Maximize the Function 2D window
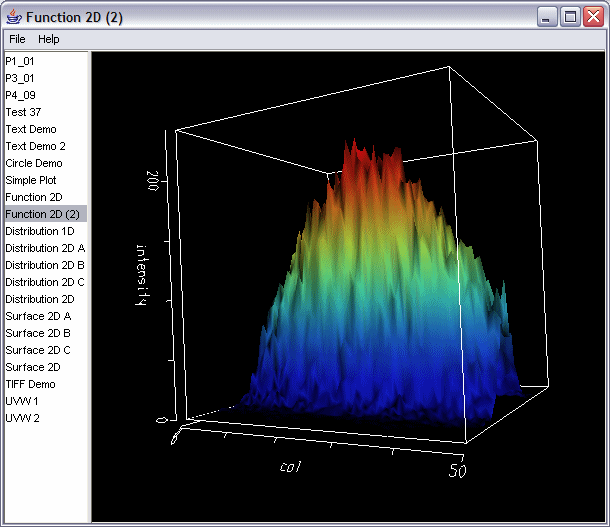 click(570, 16)
